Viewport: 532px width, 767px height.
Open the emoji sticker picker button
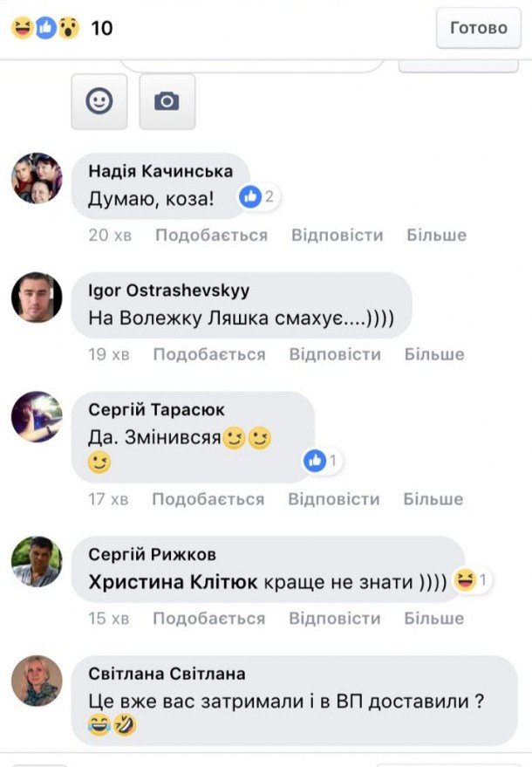point(99,101)
